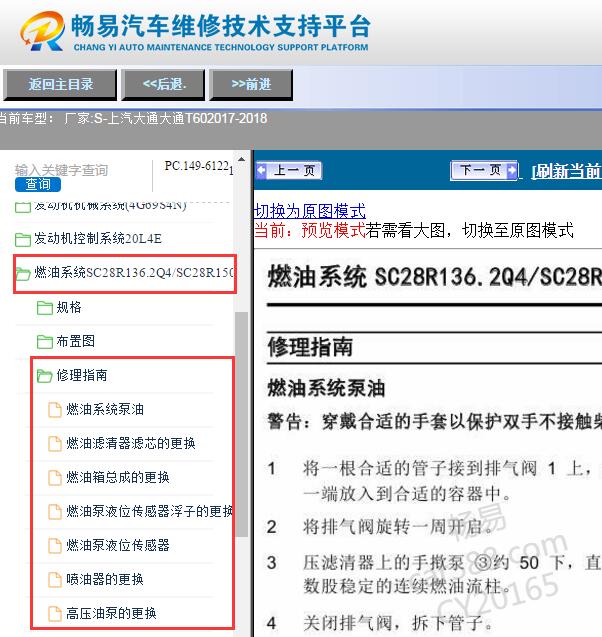Screen dimensions: 602x637
Task: Open 燃油泵液位传感器 page
Action: point(118,545)
